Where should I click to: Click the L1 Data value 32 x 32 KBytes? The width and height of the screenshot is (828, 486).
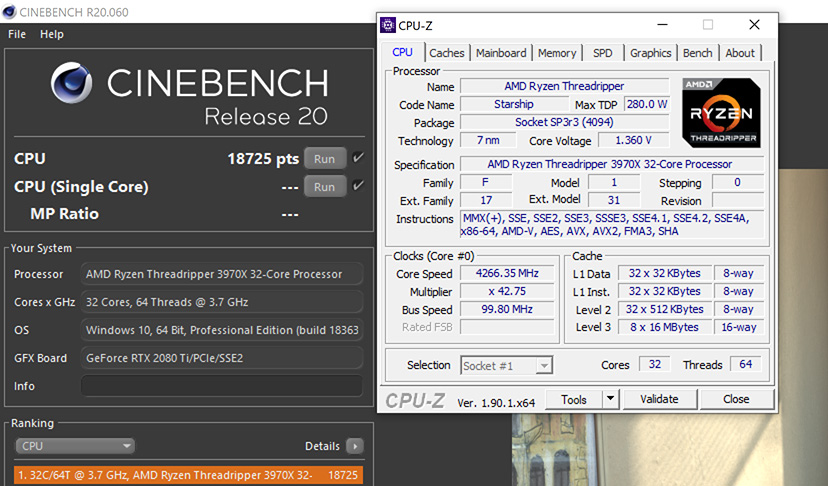(x=664, y=273)
